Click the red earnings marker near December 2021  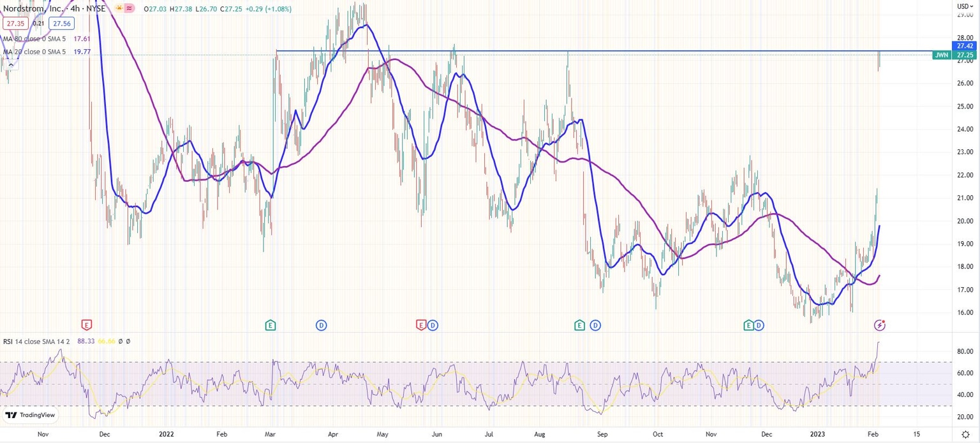[x=86, y=326]
